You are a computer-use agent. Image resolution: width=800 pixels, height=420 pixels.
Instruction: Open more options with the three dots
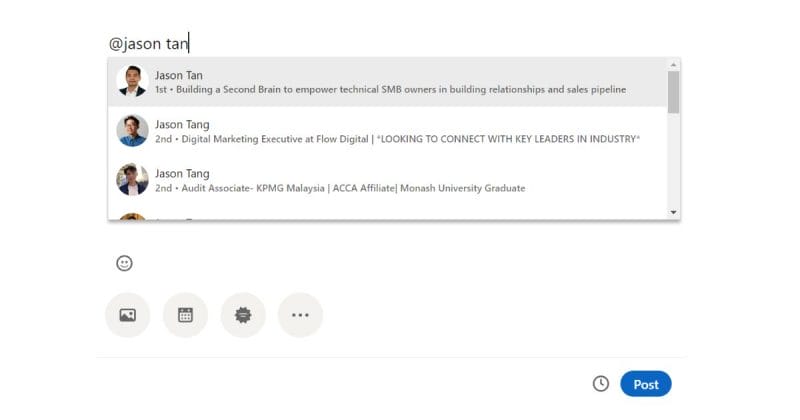[300, 315]
